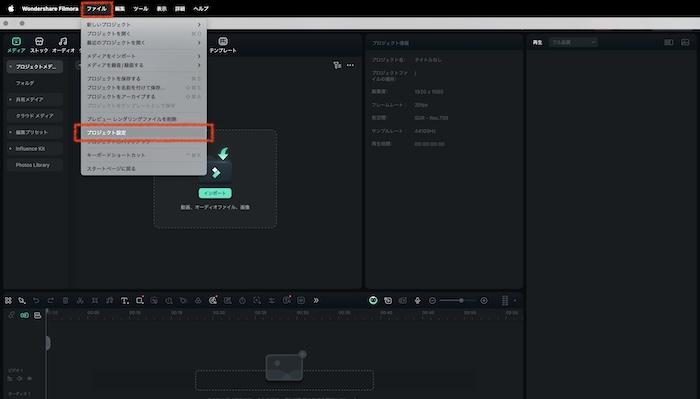Click the track layout grid icon at toolbar right
The height and width of the screenshot is (399, 700).
point(505,301)
